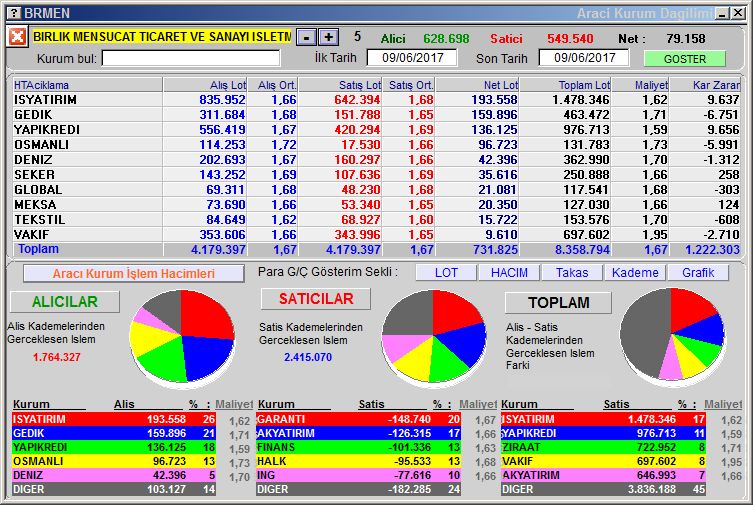Click the Net value 79.158
The image size is (753, 505).
(685, 38)
